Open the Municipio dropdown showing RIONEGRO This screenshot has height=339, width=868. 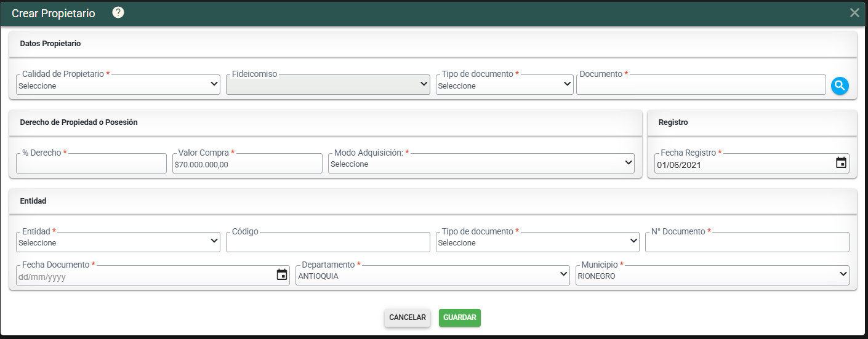[x=713, y=275]
